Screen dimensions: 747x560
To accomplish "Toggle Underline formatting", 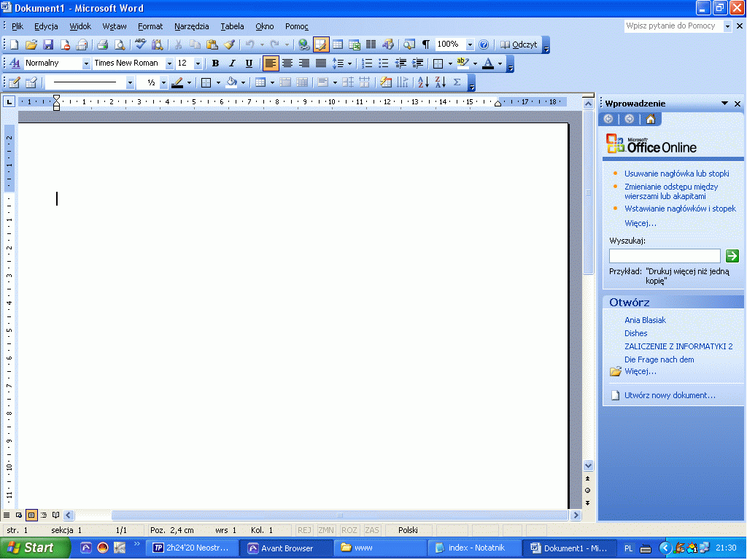I will (249, 63).
